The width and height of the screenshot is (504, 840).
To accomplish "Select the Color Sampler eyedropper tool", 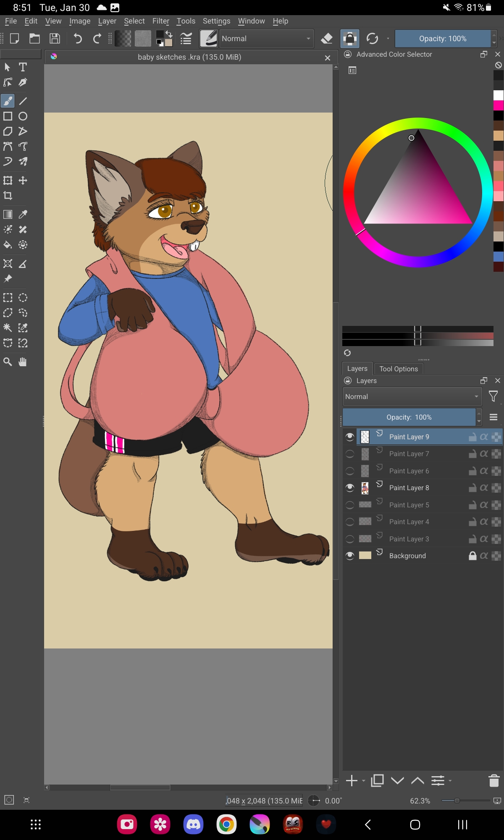I will (23, 215).
